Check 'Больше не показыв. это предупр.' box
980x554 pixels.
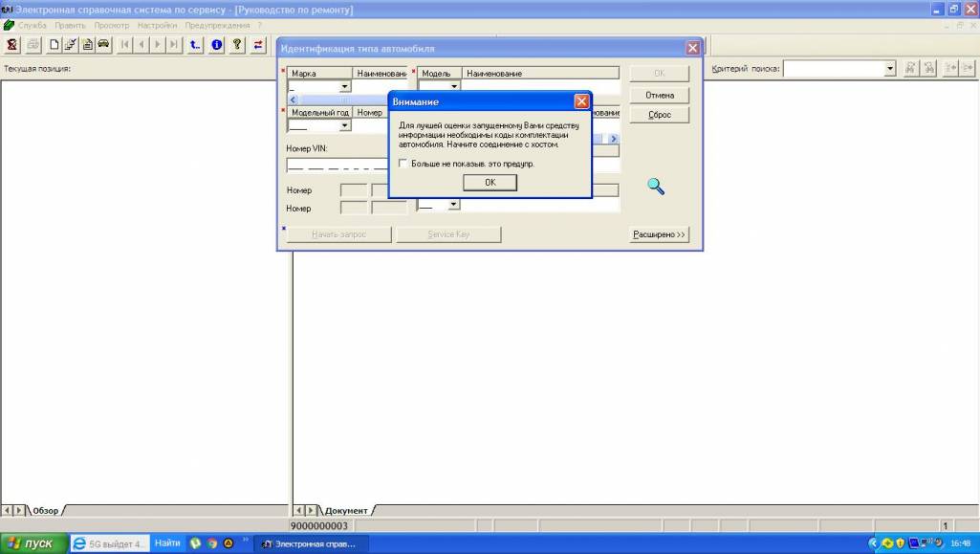(x=403, y=164)
